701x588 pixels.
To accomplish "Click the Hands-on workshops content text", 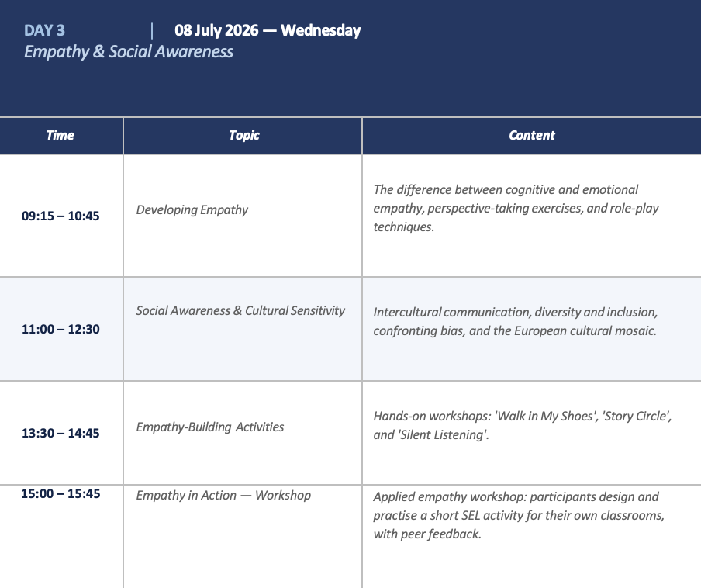I will [523, 425].
